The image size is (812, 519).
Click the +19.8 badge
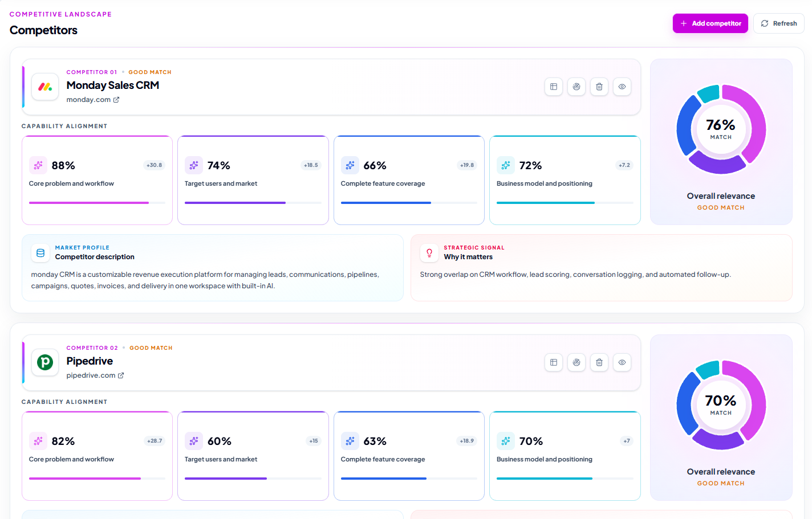467,165
